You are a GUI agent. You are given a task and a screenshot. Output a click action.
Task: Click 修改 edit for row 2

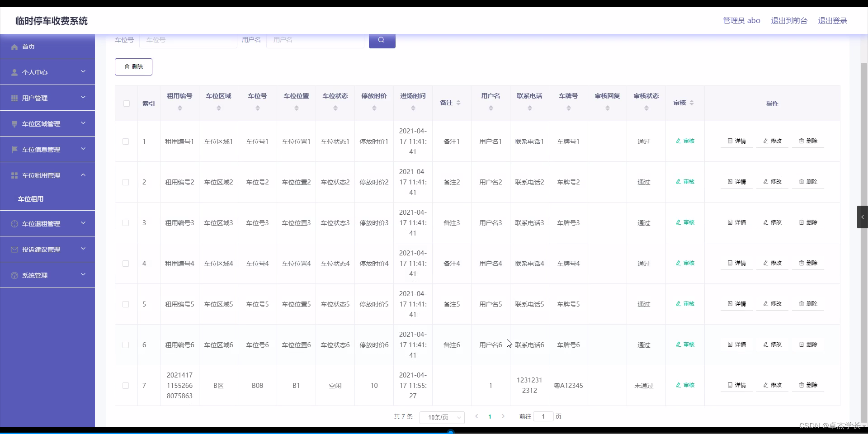pyautogui.click(x=773, y=182)
